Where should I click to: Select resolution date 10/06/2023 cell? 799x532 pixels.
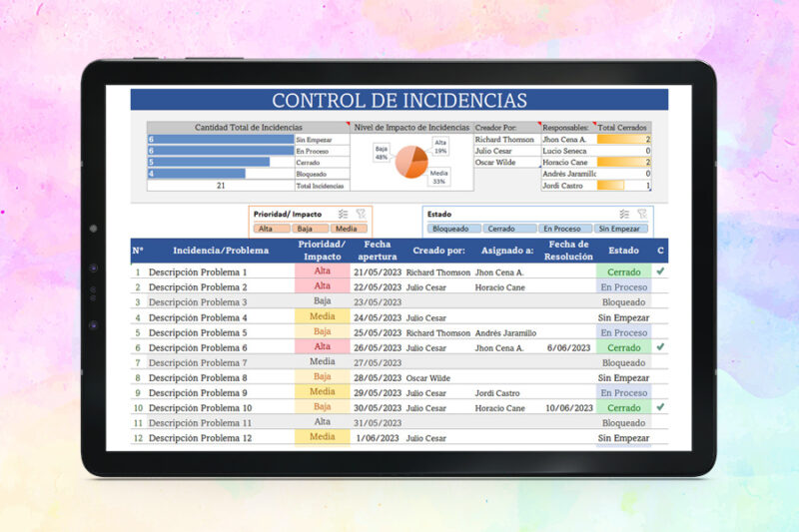pos(569,408)
